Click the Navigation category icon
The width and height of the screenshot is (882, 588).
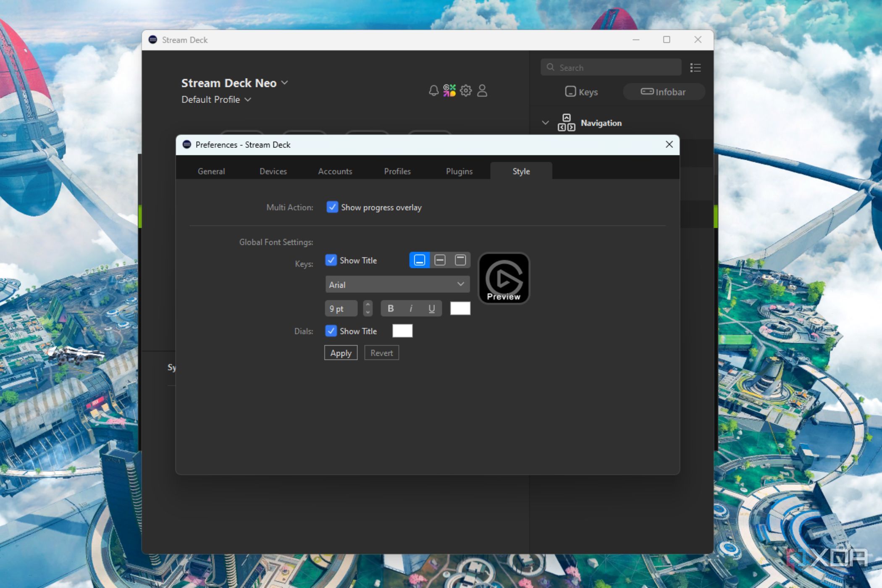566,123
